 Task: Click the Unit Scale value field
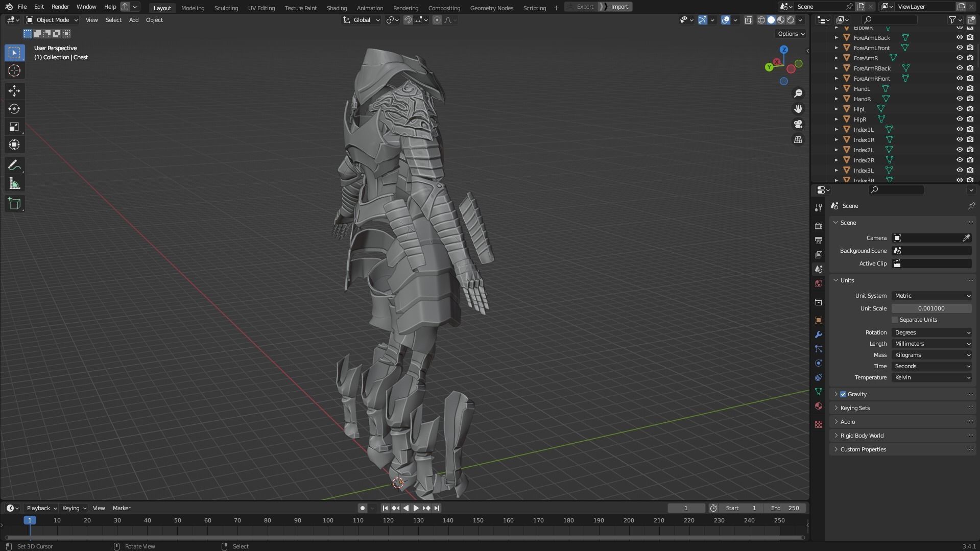931,308
